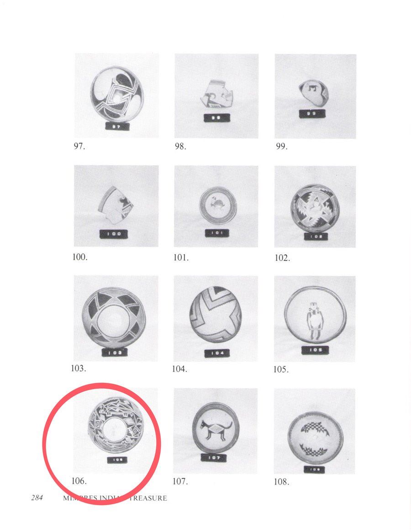Click the zigzag bowl photo 104
The width and height of the screenshot is (411, 532).
click(216, 318)
